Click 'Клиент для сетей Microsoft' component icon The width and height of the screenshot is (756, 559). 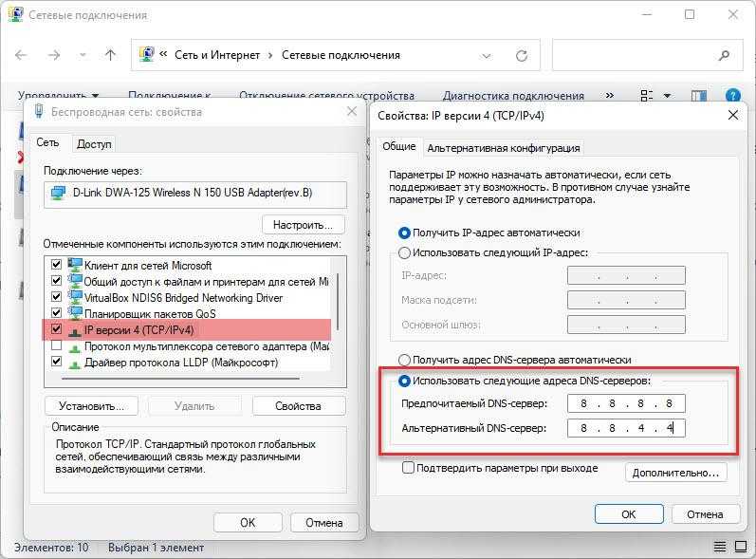tap(75, 264)
